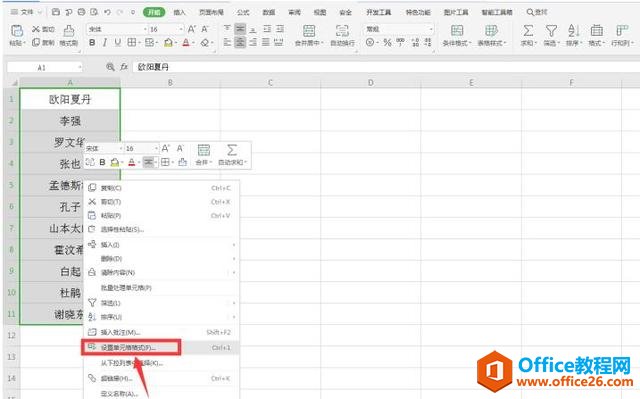This screenshot has width=640, height=399.
Task: Toggle bottom vertical alignment
Action: [253, 29]
